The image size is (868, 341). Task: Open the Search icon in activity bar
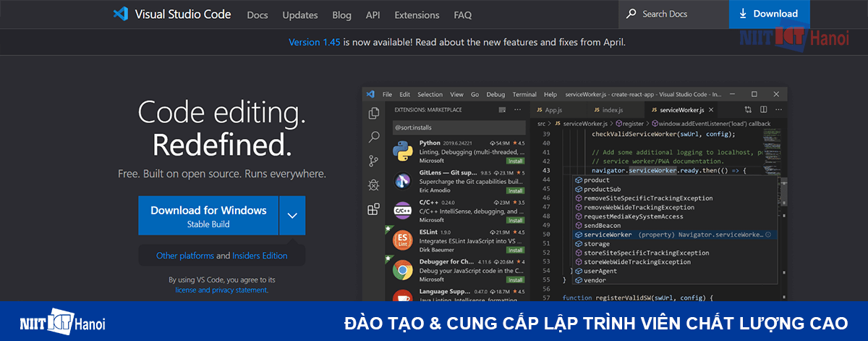374,137
